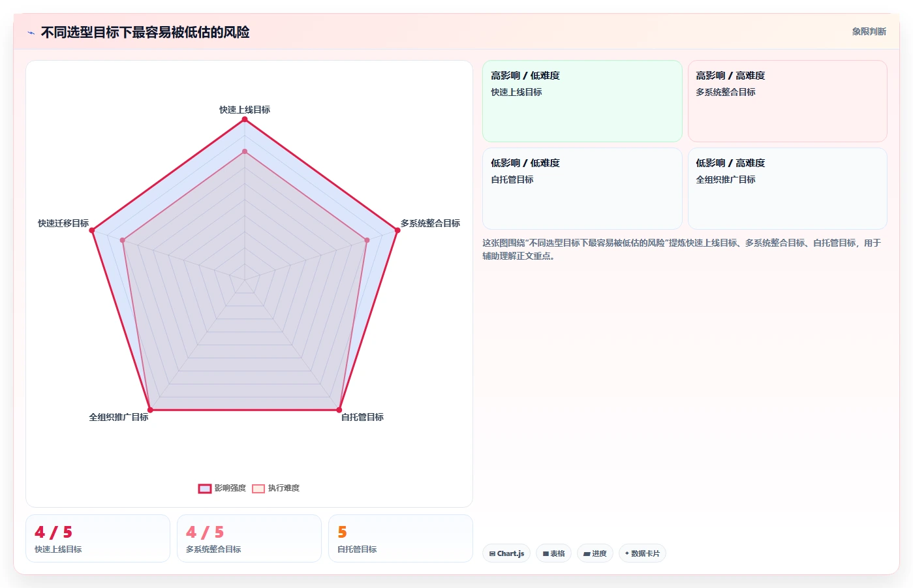Toggle the 影响强度 legend swatch
The height and width of the screenshot is (588, 913).
tap(205, 488)
